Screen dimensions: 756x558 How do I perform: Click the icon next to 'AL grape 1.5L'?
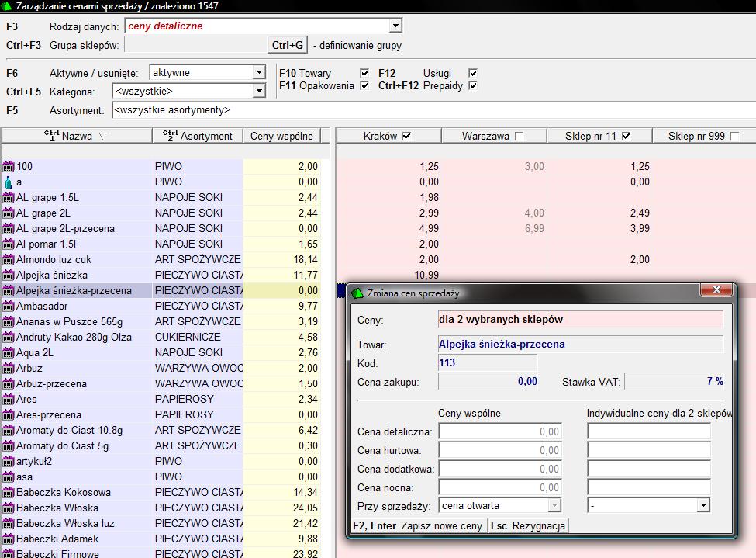coord(9,197)
